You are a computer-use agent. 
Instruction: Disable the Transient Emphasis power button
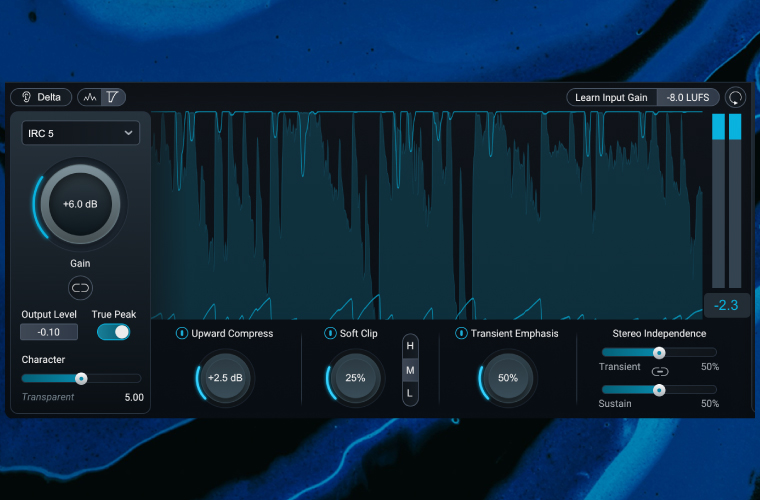point(460,333)
